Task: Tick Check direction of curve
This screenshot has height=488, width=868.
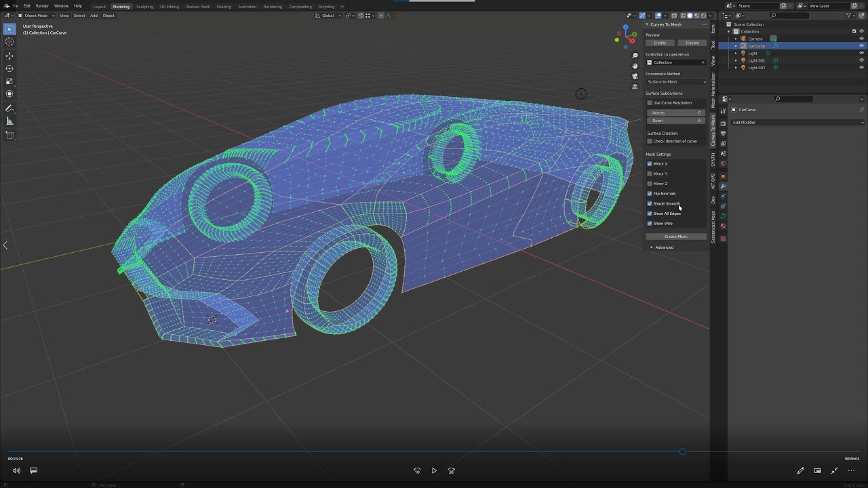Action: point(650,141)
